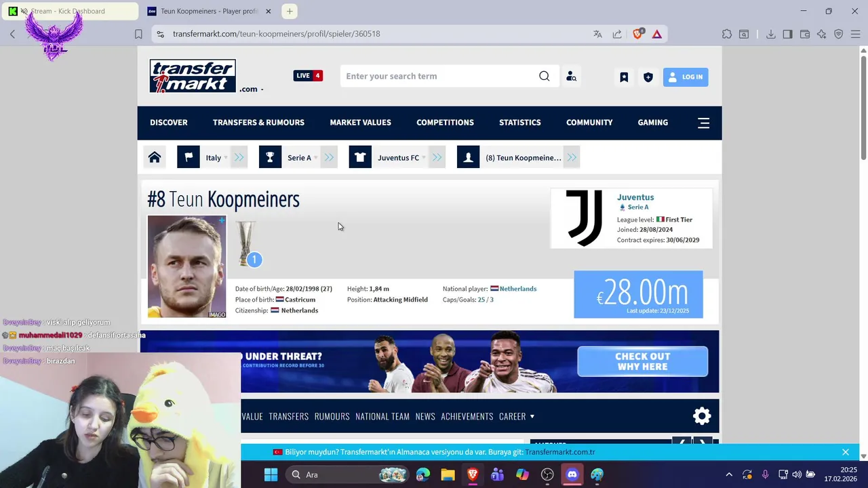
Task: Click the browser translate page icon
Action: pyautogui.click(x=597, y=34)
